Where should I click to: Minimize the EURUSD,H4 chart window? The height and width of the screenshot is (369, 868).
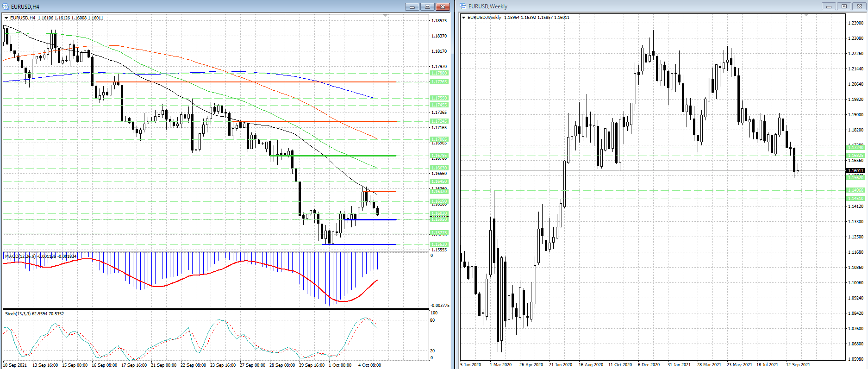tap(412, 6)
